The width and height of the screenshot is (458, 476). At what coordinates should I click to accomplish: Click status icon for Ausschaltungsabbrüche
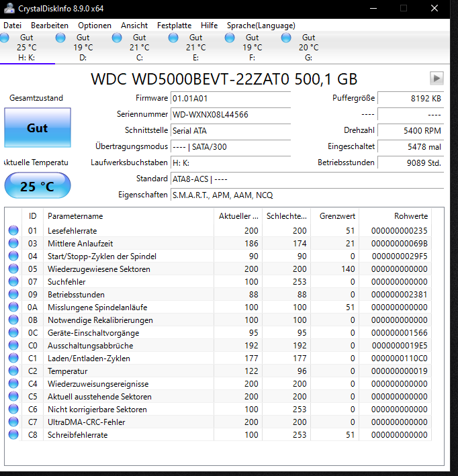point(13,345)
